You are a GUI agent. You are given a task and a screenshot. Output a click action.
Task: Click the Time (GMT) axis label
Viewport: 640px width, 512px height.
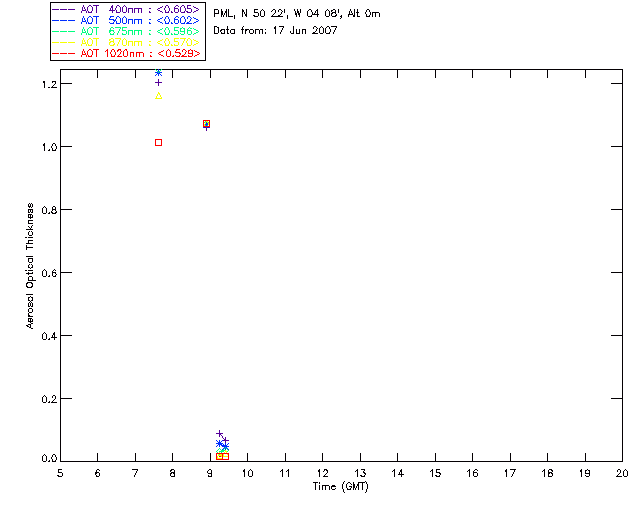[341, 487]
